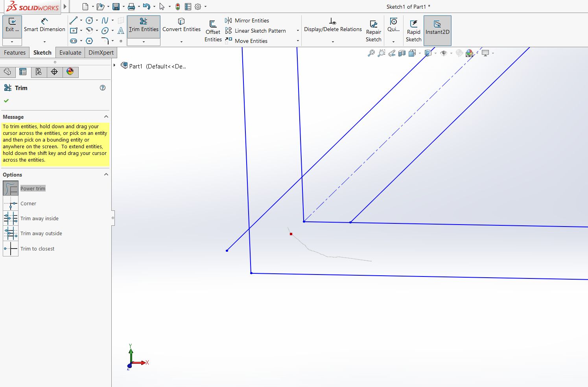Select the Ellipse sketch tool

tap(105, 30)
